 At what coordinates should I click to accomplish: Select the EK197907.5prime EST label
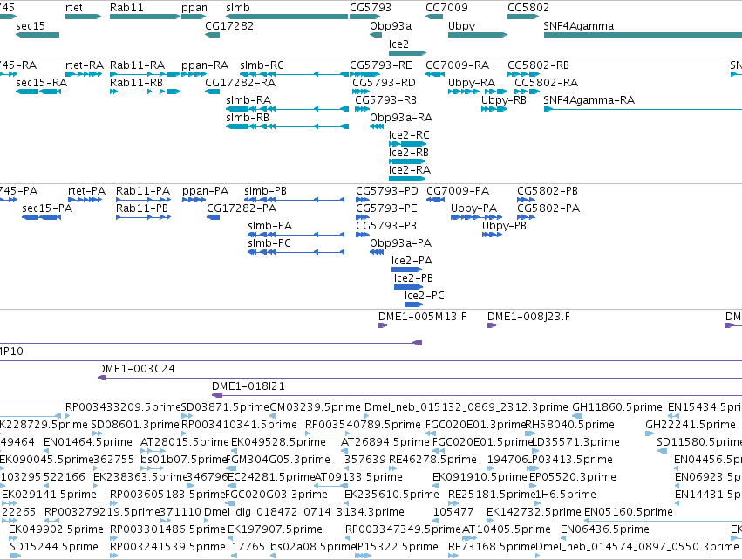pos(275,529)
